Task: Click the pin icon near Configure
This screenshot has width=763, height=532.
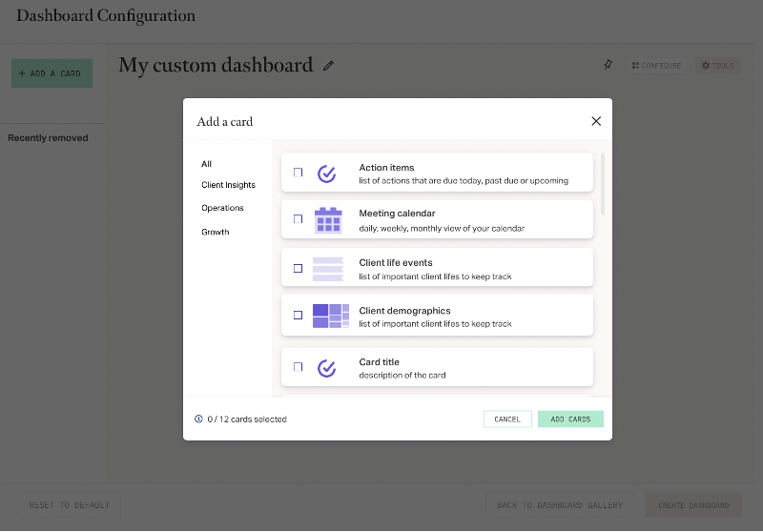Action: point(608,65)
